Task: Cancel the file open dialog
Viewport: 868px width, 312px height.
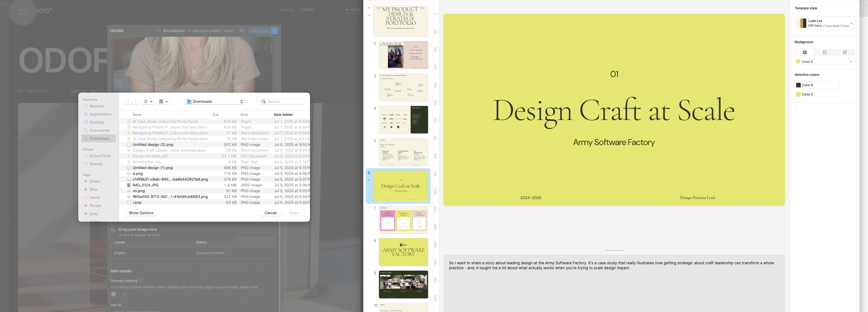Action: (270, 213)
